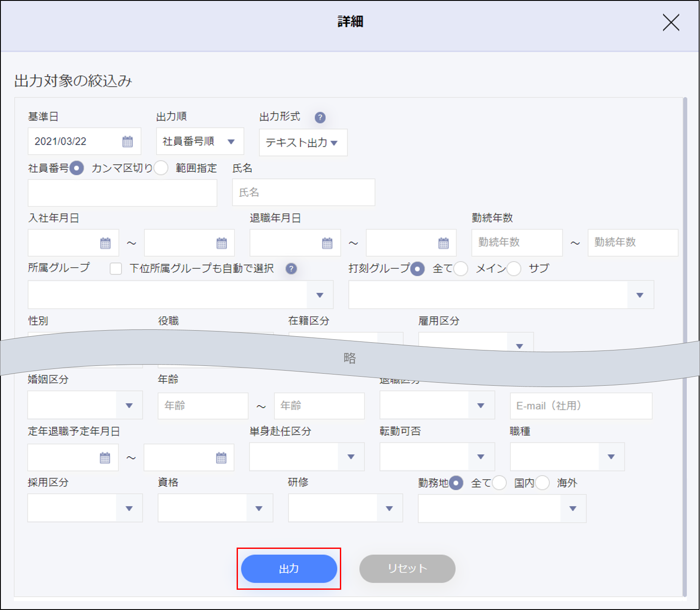Open the 入社年月日 start date calendar
The image size is (700, 610).
[x=105, y=243]
